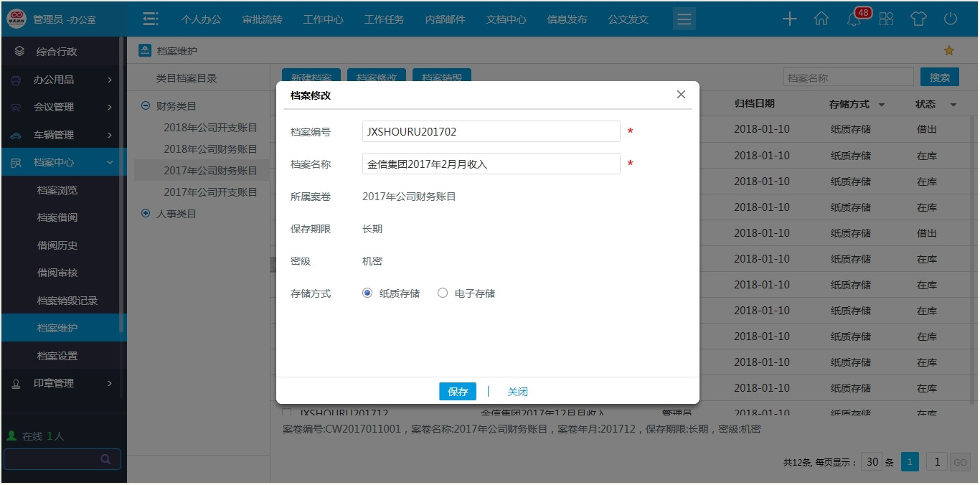Open the app grid icon in top bar

click(x=886, y=19)
